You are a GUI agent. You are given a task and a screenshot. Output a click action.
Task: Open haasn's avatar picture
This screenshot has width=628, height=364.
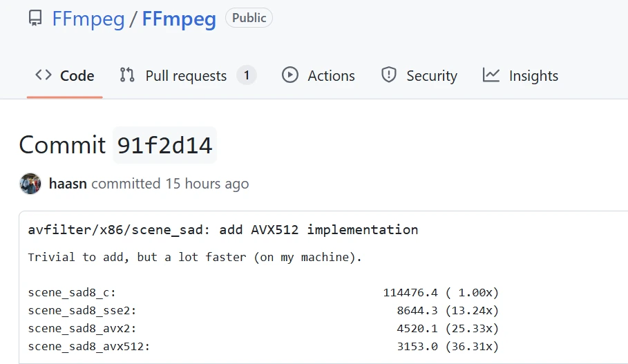point(30,184)
